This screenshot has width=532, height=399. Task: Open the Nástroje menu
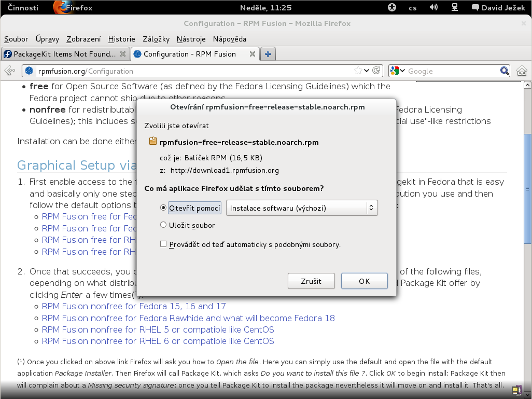[191, 39]
